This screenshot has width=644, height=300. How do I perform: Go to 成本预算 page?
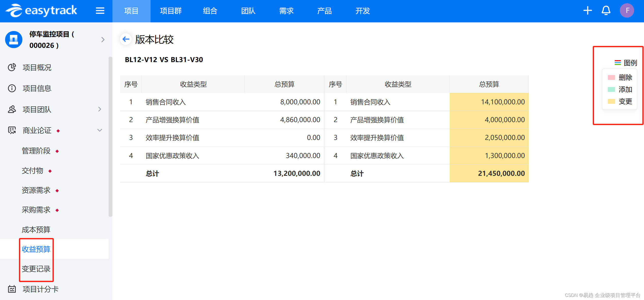[x=36, y=230]
